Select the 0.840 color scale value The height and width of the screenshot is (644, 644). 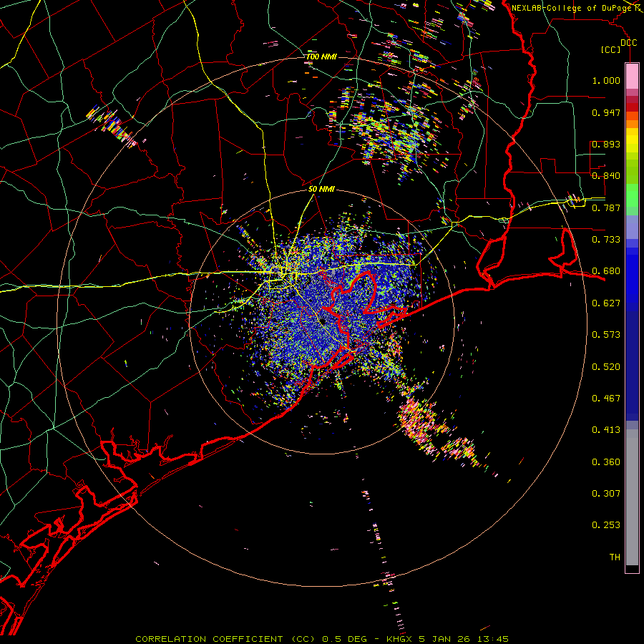point(606,176)
